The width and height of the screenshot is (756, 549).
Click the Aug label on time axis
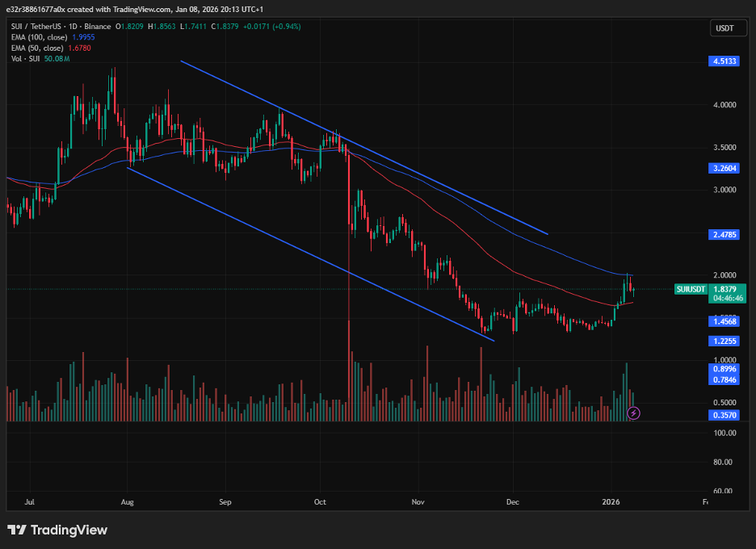coord(127,501)
